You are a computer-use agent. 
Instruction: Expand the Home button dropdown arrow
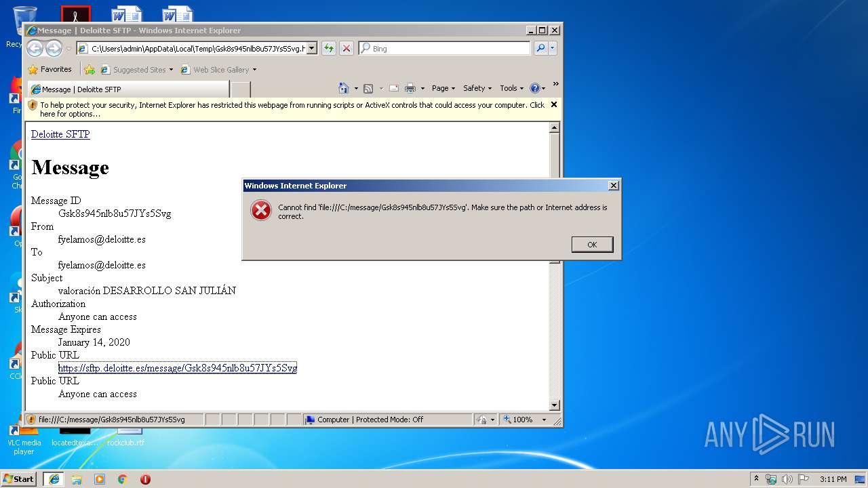(356, 88)
